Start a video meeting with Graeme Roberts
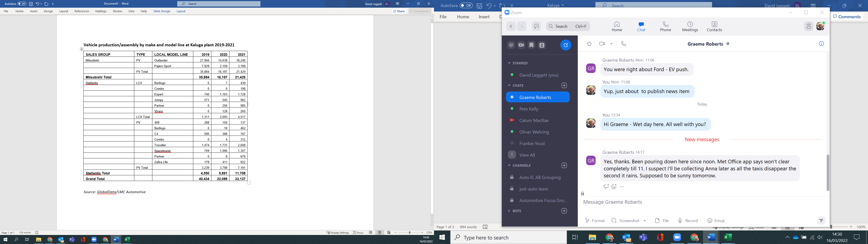The image size is (868, 244). 602,44
